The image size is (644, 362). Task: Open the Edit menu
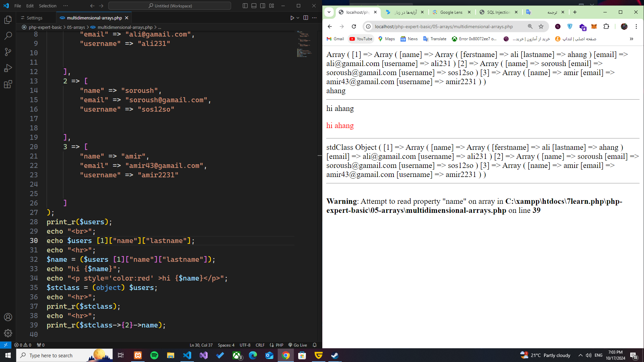[30, 6]
